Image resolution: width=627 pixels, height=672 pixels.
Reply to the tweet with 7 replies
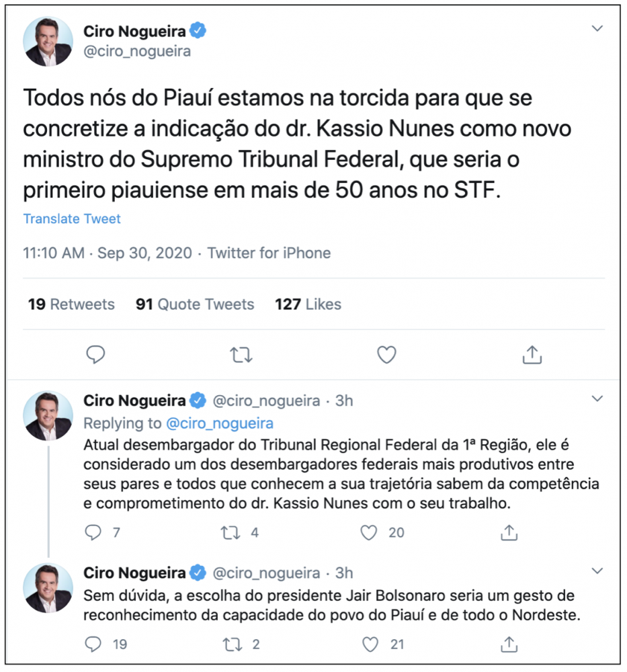point(93,533)
